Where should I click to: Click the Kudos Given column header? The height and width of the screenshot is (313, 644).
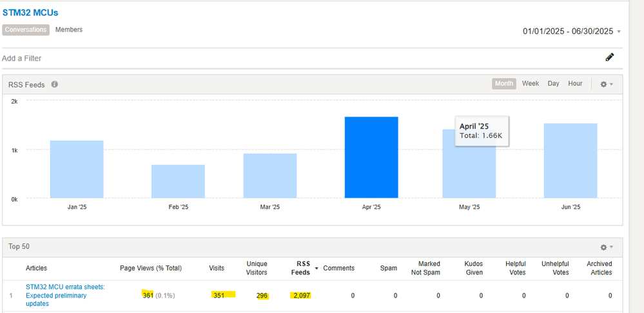474,269
